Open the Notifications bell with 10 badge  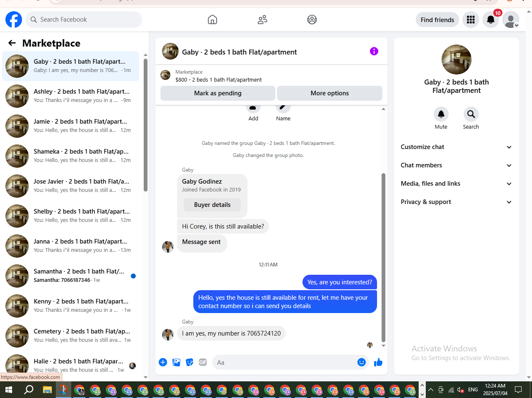491,20
